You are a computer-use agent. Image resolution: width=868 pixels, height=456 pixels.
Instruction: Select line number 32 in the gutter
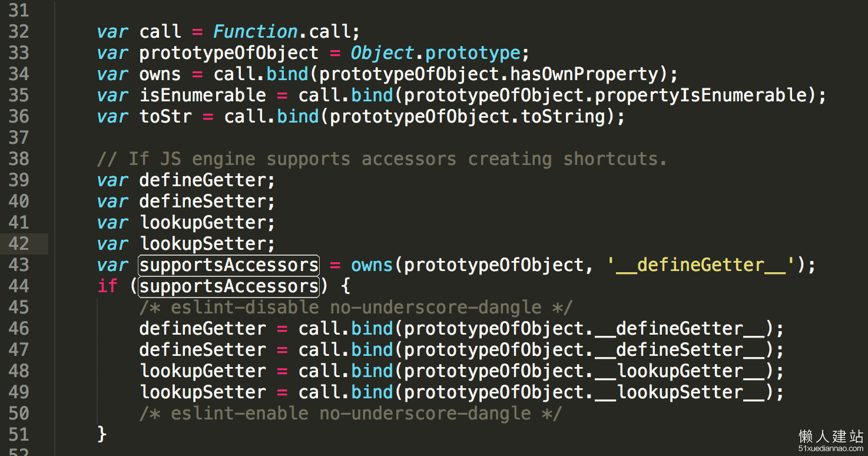(19, 31)
